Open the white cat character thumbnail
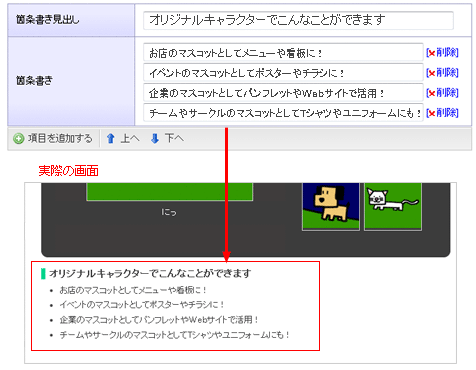The height and width of the screenshot is (370, 476). coord(393,206)
